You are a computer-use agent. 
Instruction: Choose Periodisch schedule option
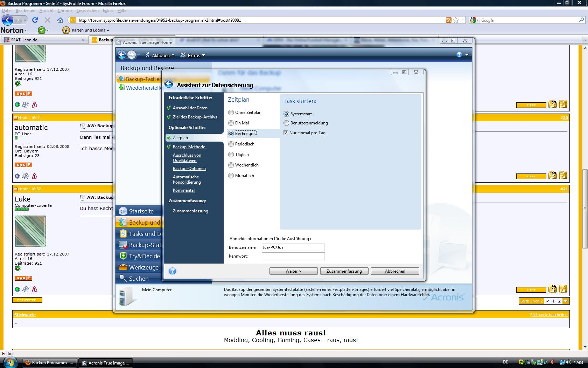(231, 144)
